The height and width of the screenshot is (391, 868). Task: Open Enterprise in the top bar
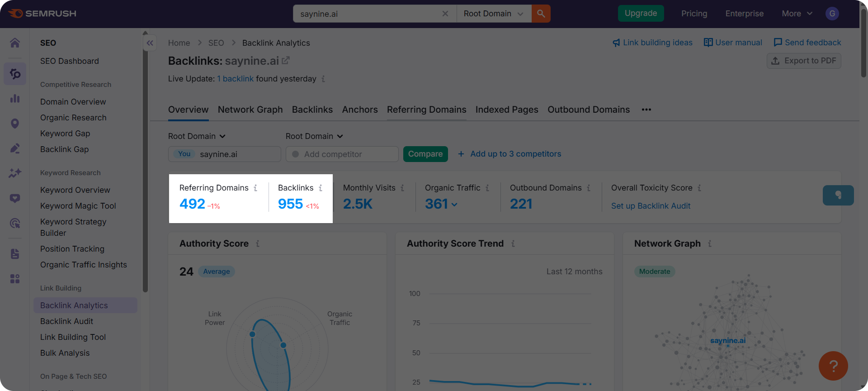point(745,14)
